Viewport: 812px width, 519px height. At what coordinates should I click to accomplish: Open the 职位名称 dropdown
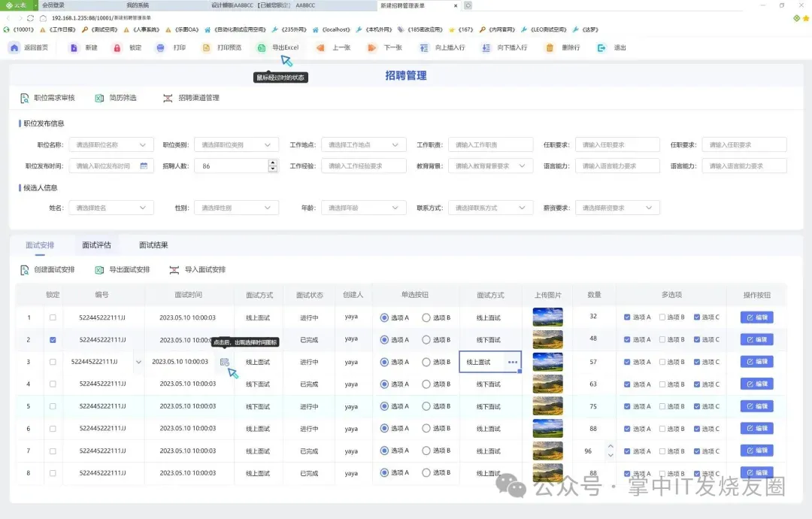[x=111, y=145]
